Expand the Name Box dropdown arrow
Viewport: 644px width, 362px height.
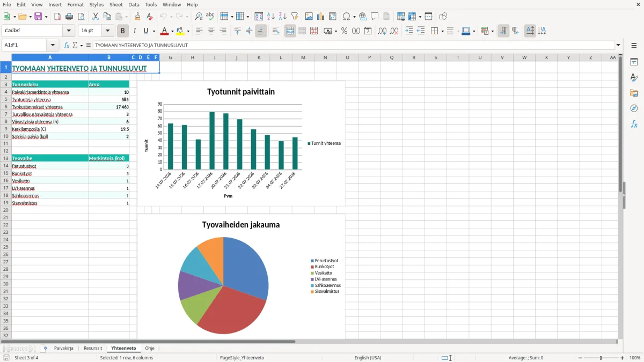click(53, 46)
